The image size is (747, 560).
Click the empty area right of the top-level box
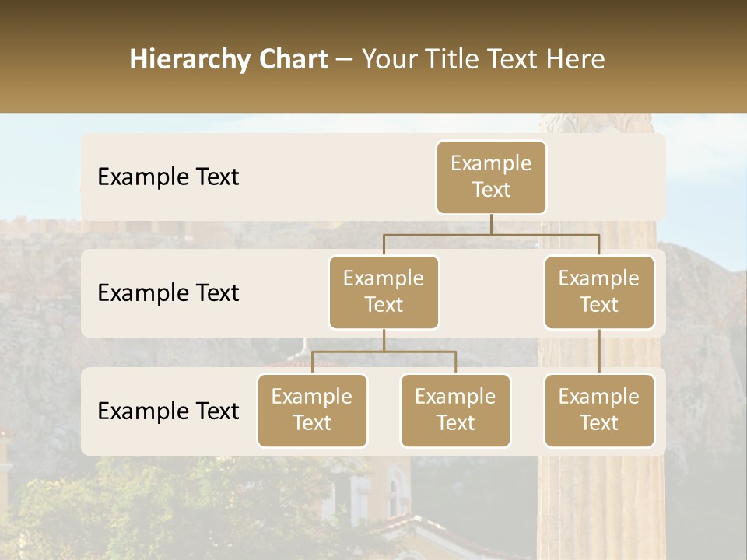[607, 177]
